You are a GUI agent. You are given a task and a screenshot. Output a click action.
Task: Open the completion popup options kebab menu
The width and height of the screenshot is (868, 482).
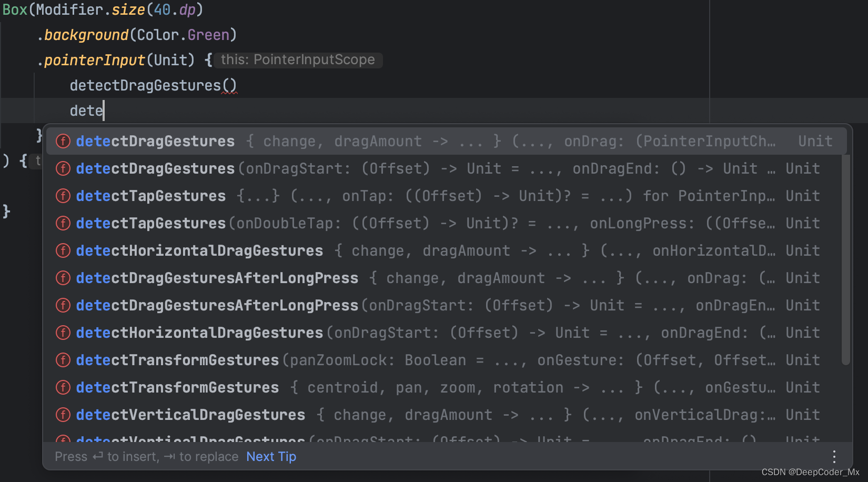tap(834, 457)
